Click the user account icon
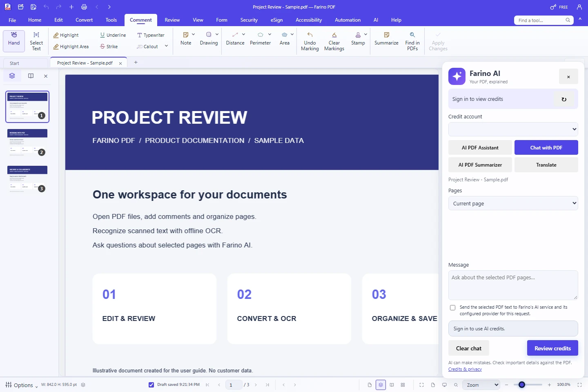 (x=579, y=7)
